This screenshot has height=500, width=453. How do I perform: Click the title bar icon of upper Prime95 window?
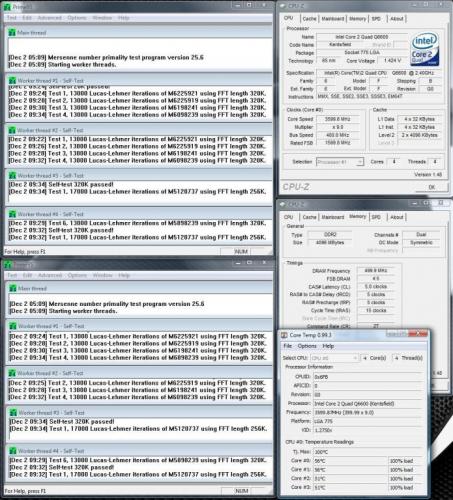[8, 6]
